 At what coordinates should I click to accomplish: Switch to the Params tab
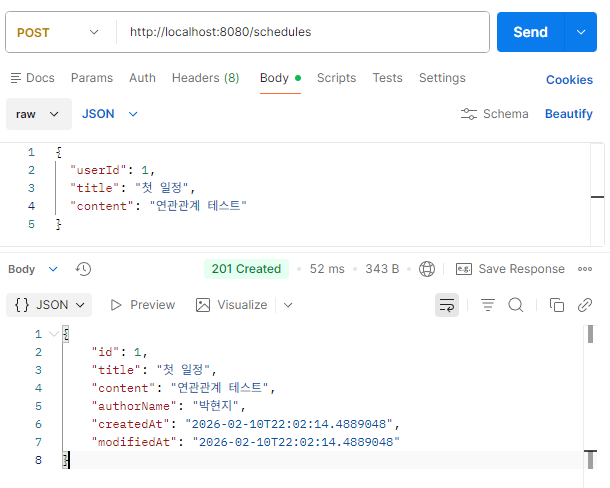click(92, 78)
